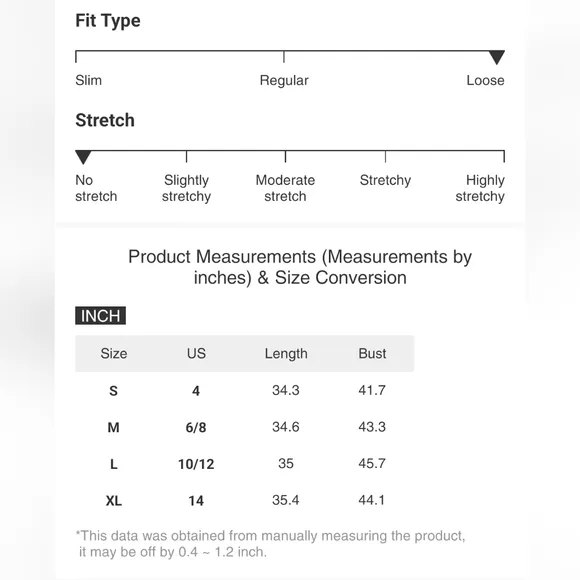
Task: Click the Regular tick on Fit Type scale
Action: point(284,56)
